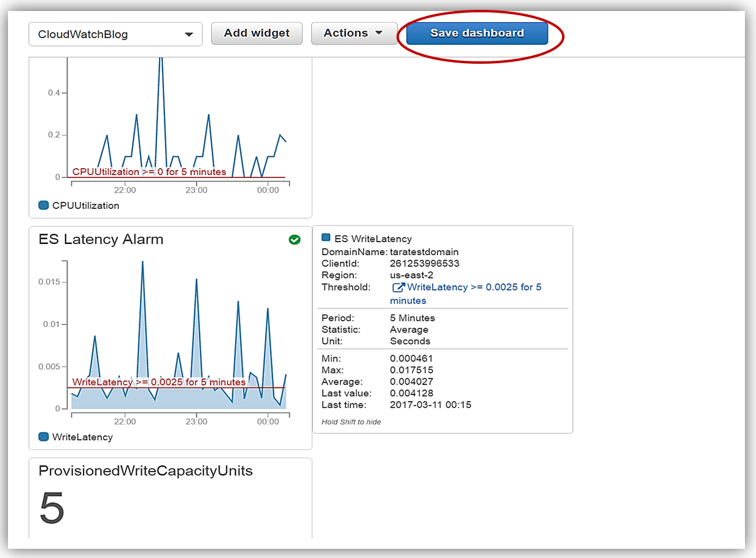Image resolution: width=756 pixels, height=558 pixels.
Task: Click the red WriteLatency threshold annotation line
Action: tap(270, 388)
